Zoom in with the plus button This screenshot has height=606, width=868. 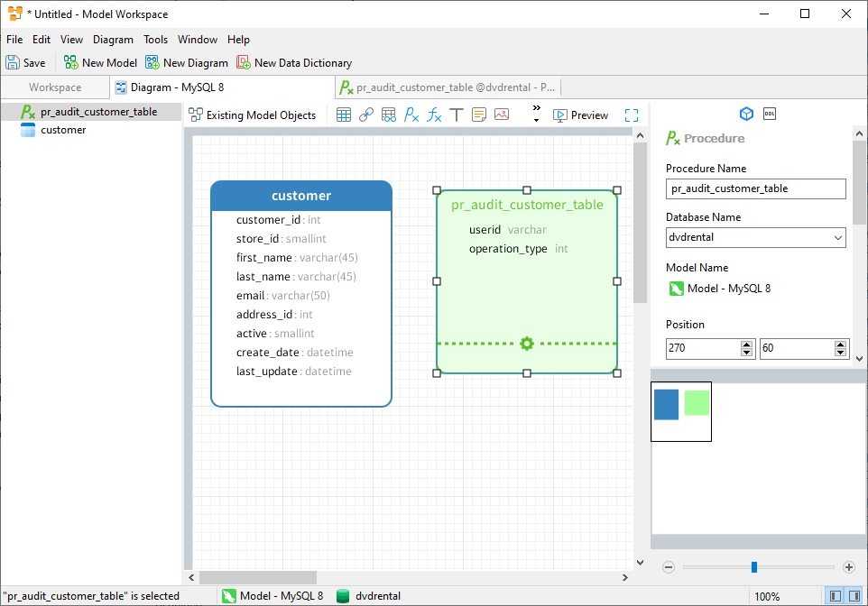pyautogui.click(x=849, y=566)
